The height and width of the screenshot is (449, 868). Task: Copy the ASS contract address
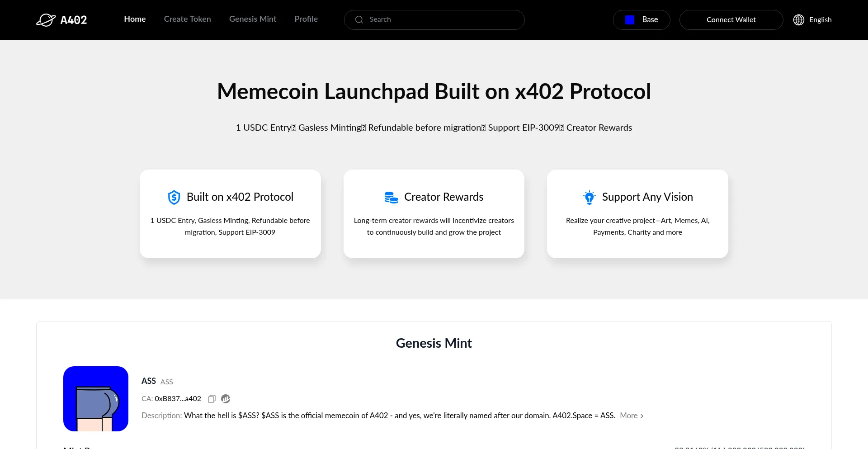pos(212,399)
